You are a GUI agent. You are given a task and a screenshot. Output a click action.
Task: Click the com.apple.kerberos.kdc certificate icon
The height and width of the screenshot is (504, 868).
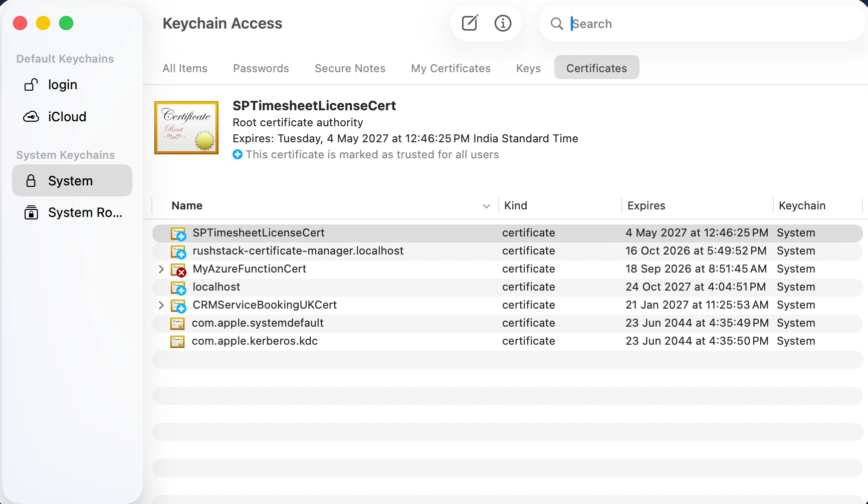(177, 341)
